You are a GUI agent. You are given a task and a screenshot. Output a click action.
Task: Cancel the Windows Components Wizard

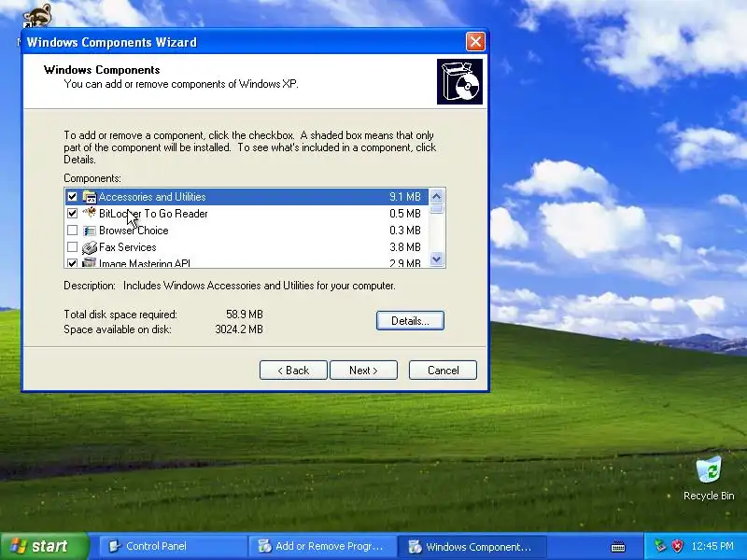(443, 370)
